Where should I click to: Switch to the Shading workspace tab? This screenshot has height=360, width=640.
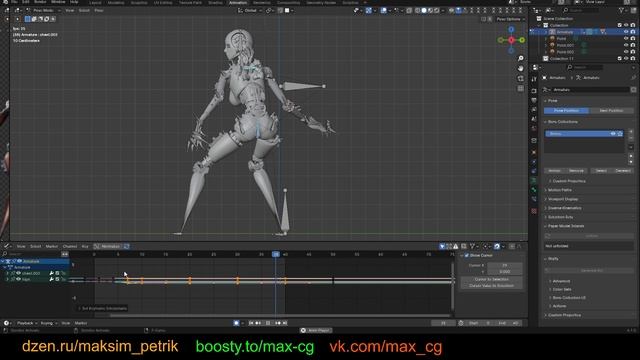[216, 2]
